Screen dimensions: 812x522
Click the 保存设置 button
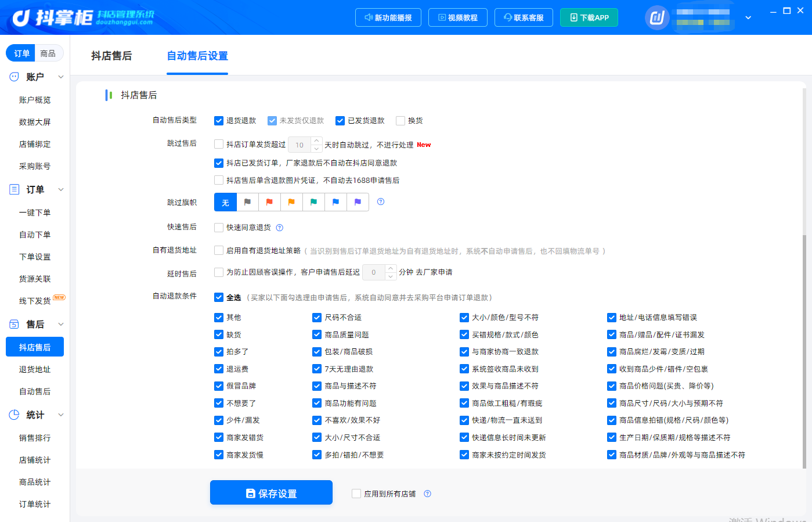tap(271, 493)
